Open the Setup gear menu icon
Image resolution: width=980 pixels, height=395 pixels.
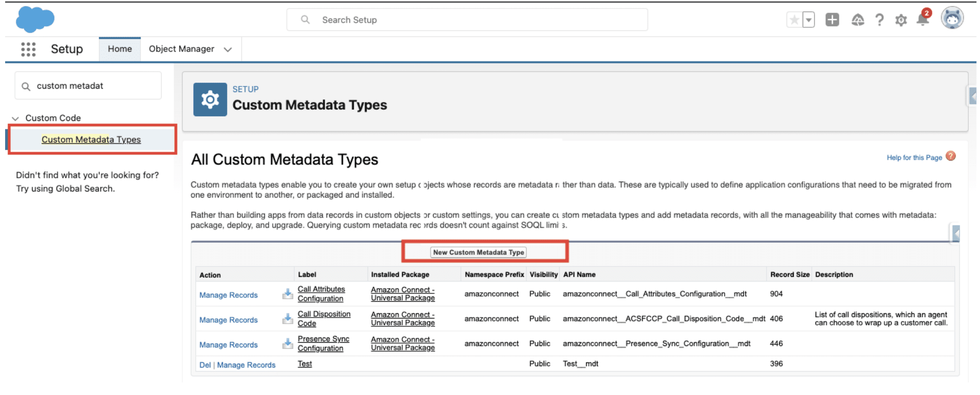[x=901, y=20]
